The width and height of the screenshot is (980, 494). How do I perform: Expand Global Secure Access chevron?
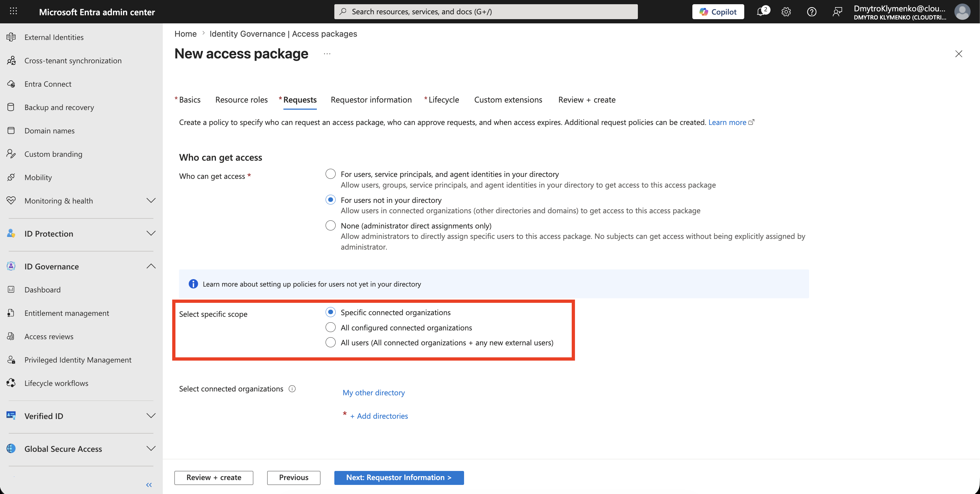coord(151,448)
